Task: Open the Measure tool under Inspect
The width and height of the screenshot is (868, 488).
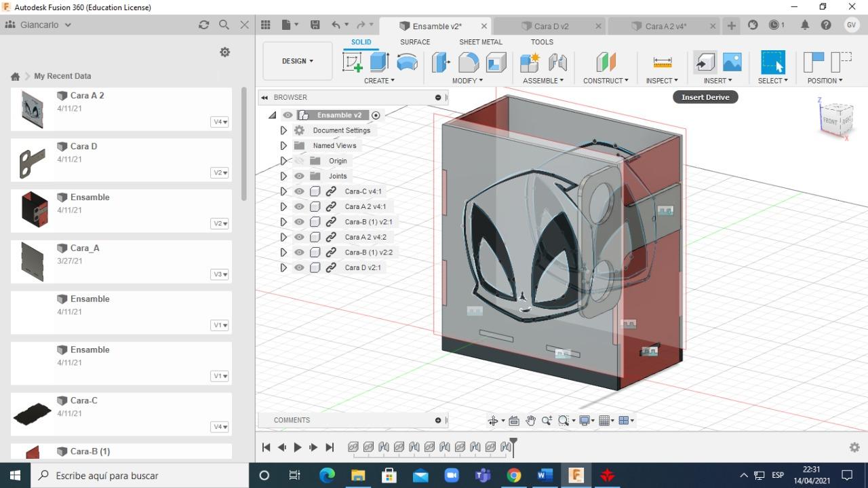Action: coord(663,62)
